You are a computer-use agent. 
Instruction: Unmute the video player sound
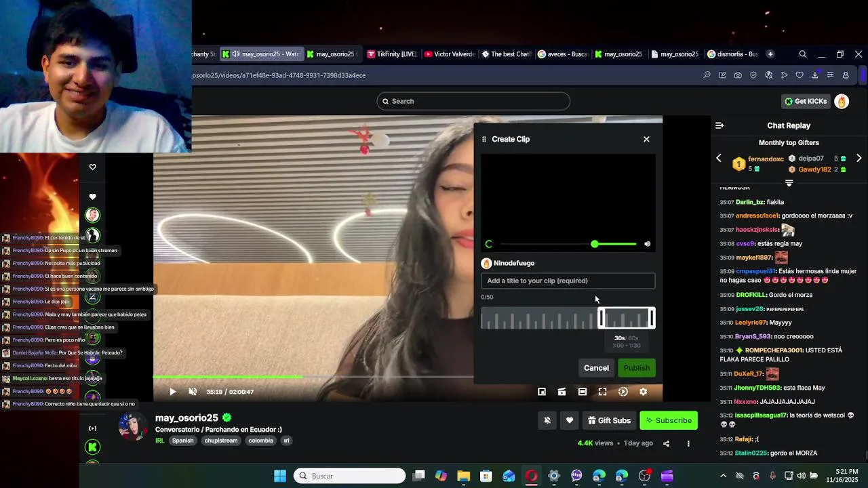(193, 392)
